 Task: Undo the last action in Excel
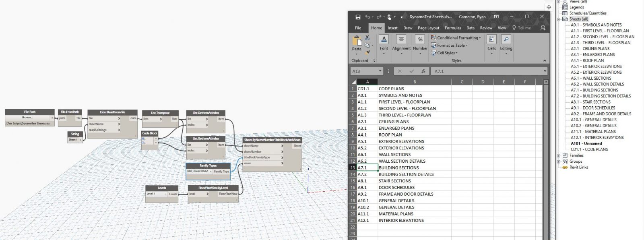click(x=367, y=17)
